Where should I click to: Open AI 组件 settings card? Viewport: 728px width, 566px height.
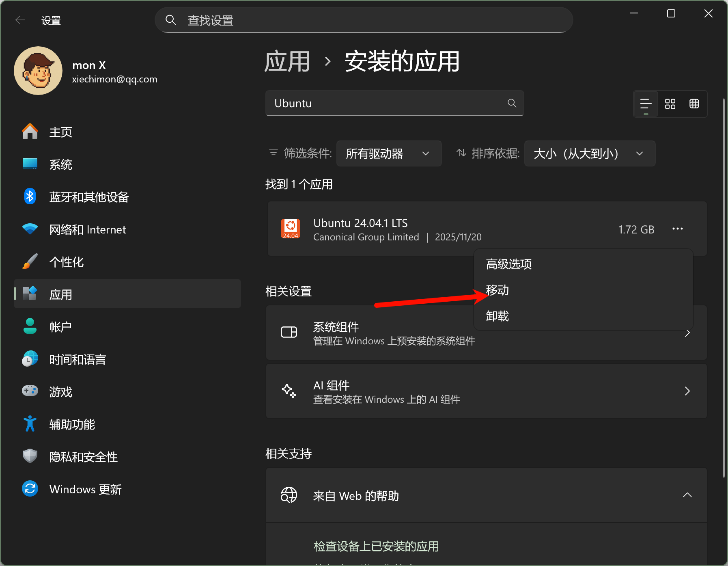click(486, 391)
